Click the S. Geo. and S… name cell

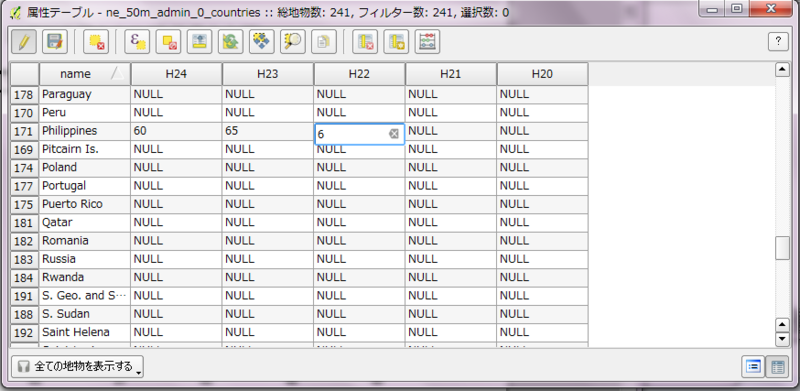coord(85,296)
